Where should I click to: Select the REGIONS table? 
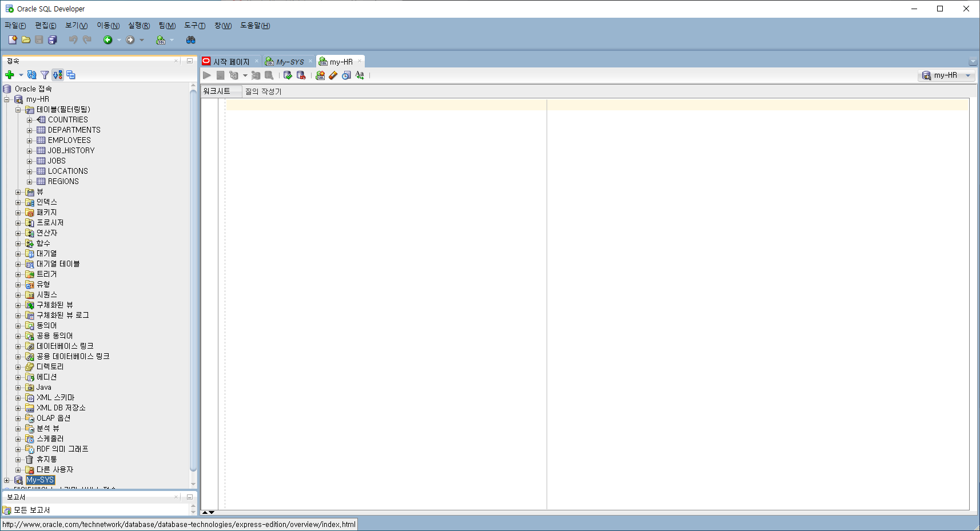(x=63, y=182)
